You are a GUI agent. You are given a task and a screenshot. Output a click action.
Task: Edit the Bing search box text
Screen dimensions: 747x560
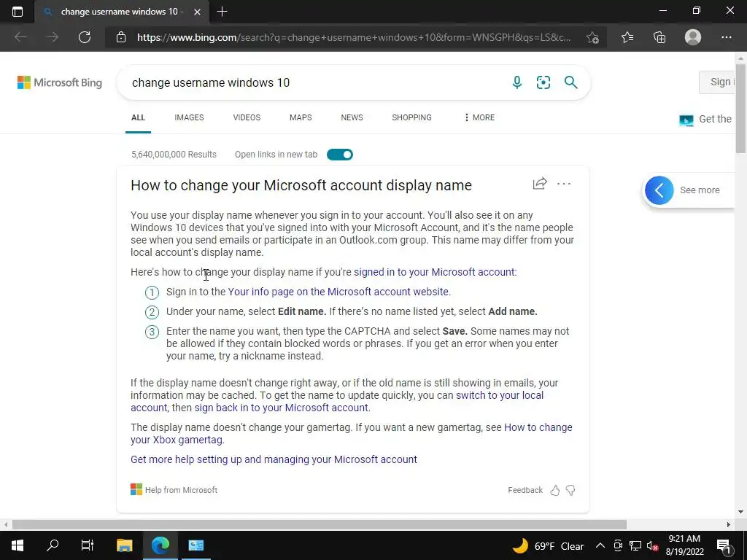click(x=314, y=82)
